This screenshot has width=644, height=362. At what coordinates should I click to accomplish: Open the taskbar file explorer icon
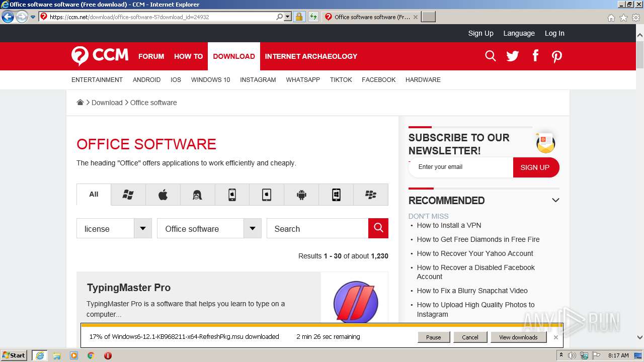point(57,355)
